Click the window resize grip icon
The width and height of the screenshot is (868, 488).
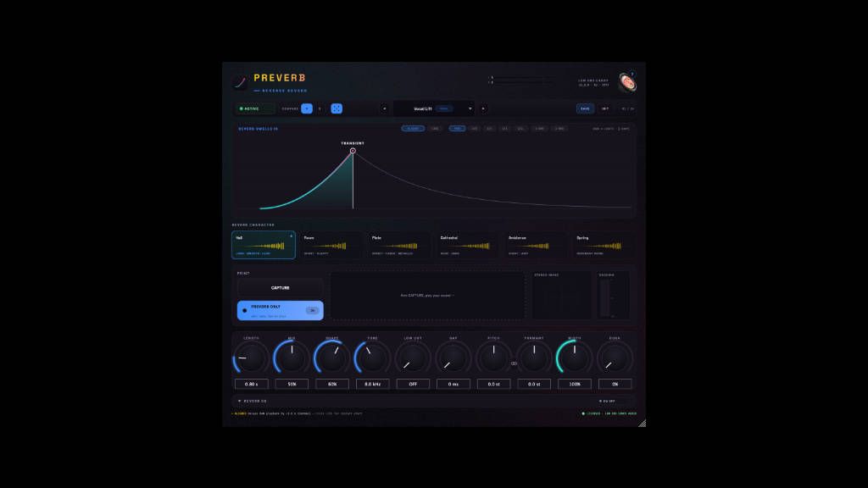(x=643, y=424)
